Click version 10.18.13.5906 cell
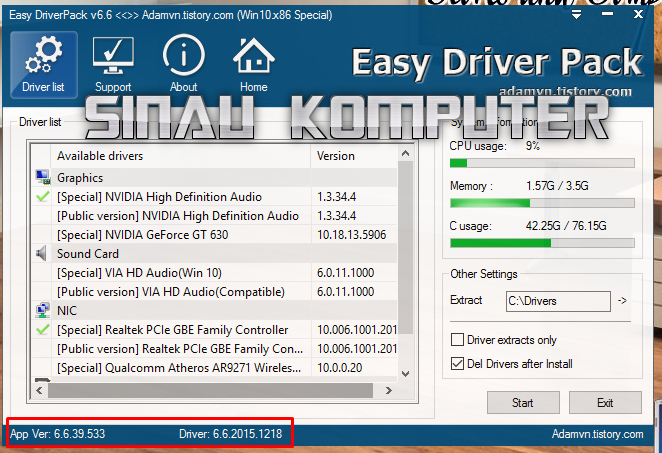This screenshot has height=453, width=662. tap(351, 235)
